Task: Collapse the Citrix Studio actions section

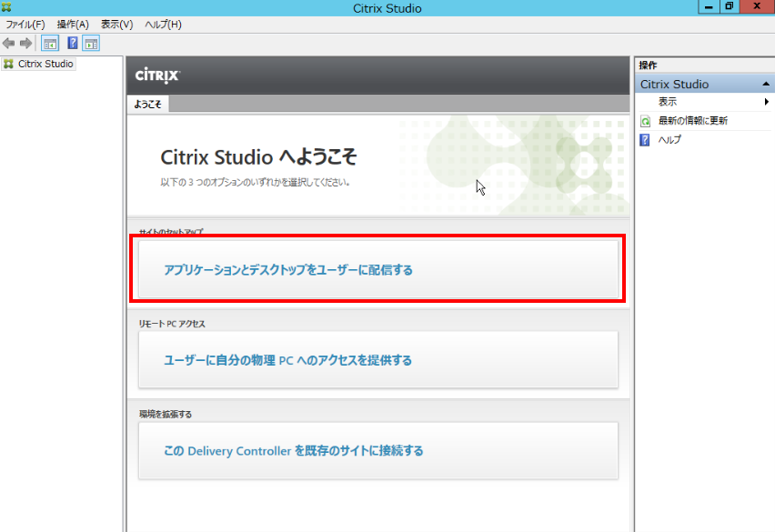Action: click(x=766, y=84)
